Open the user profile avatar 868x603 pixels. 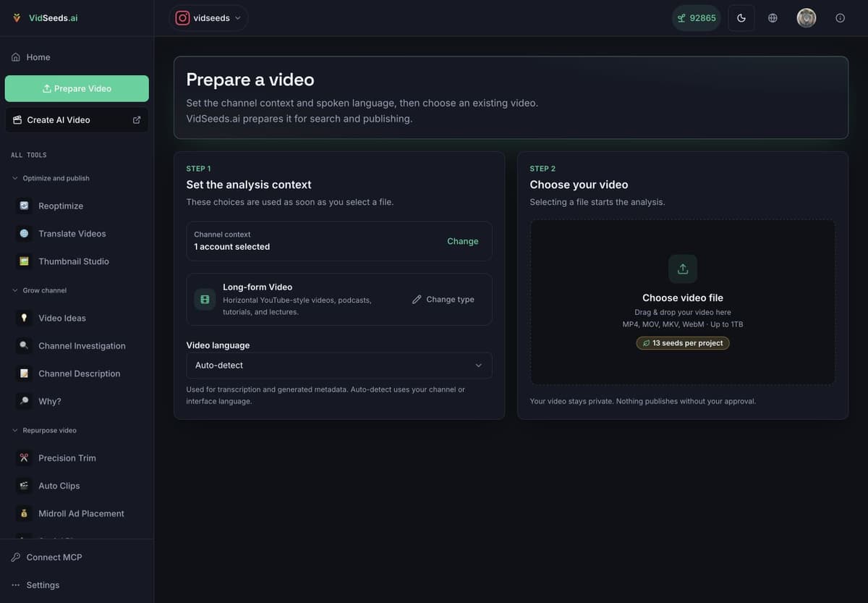tap(807, 18)
